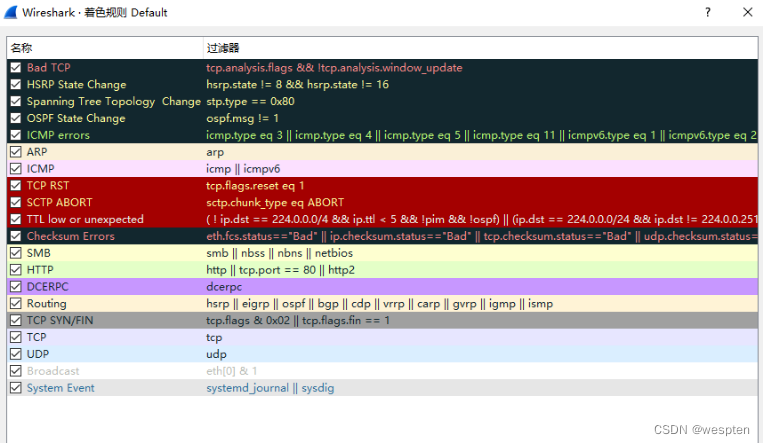Select the System Event rule name
765x446 pixels.
click(x=60, y=387)
